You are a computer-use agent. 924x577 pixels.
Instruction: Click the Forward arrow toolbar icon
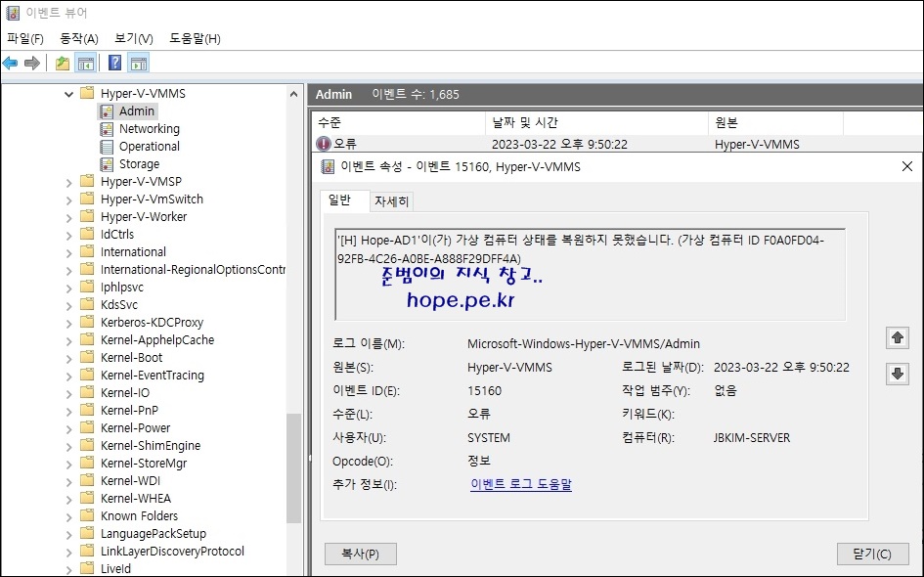click(32, 63)
